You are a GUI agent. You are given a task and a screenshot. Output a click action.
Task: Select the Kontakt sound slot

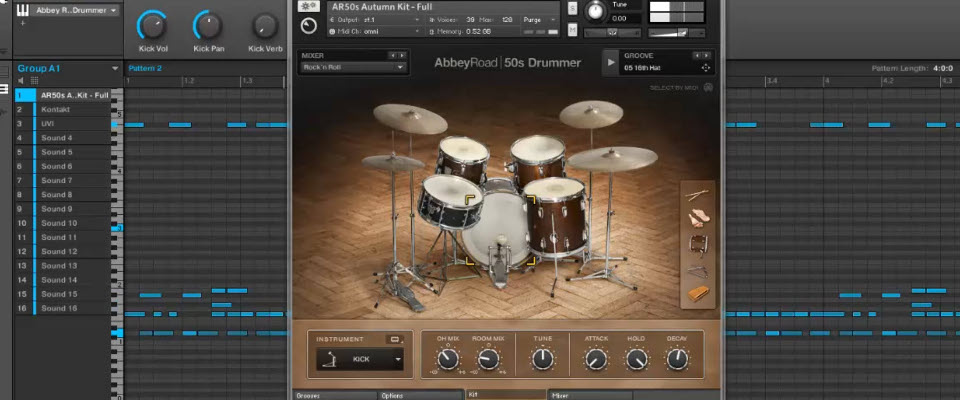pos(62,110)
